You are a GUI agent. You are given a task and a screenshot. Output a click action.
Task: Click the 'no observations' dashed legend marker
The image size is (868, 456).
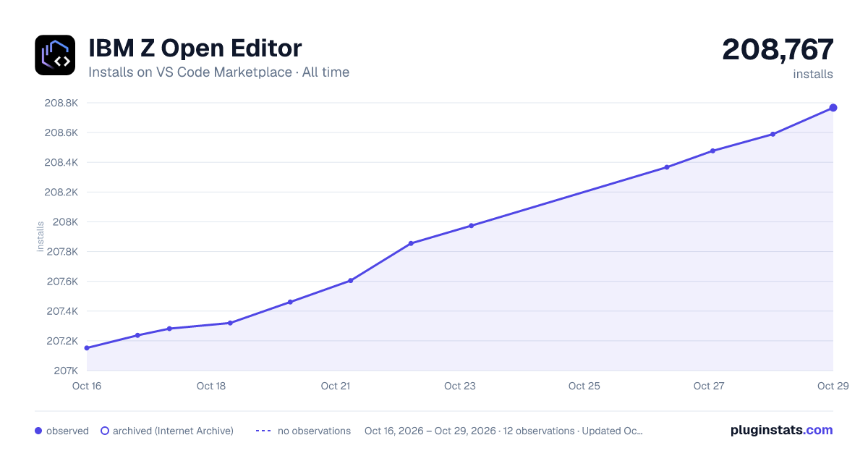tap(263, 431)
